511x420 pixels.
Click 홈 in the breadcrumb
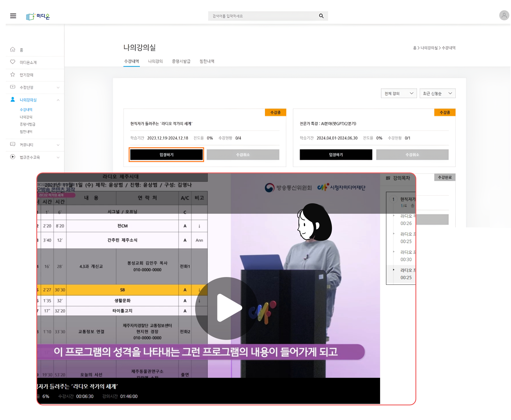(x=415, y=48)
